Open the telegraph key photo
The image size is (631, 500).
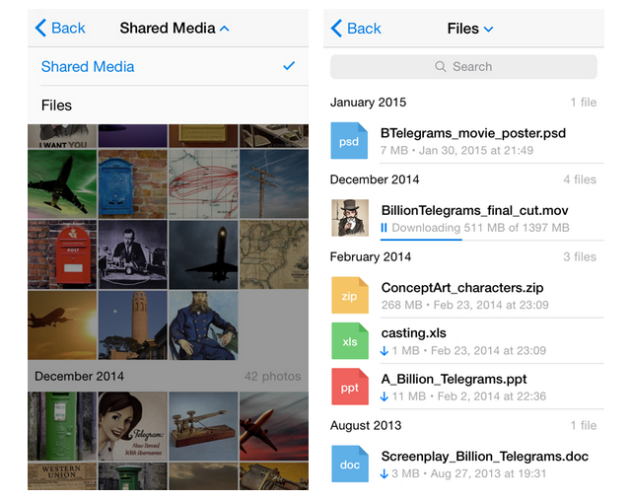(x=204, y=426)
